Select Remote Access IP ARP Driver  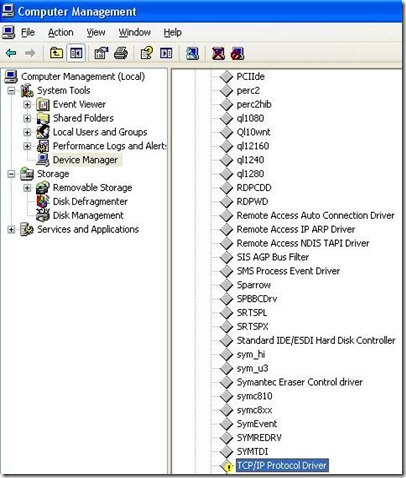(x=296, y=230)
